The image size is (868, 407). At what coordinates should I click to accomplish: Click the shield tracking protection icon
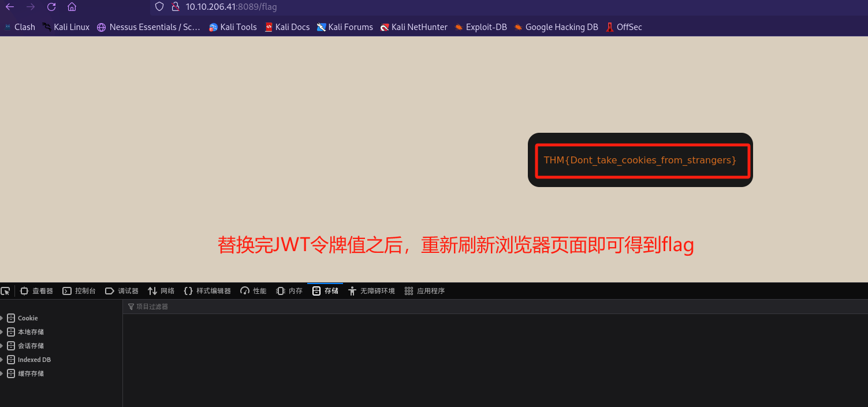click(160, 7)
